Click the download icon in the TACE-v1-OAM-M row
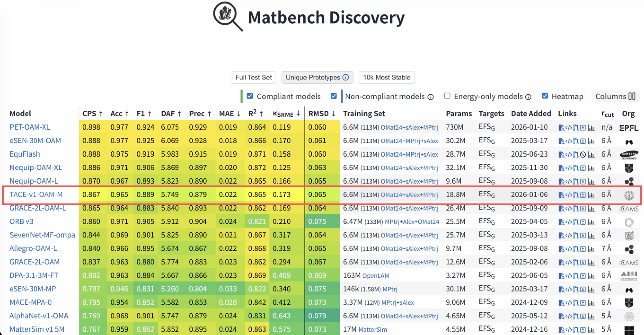 point(583,195)
